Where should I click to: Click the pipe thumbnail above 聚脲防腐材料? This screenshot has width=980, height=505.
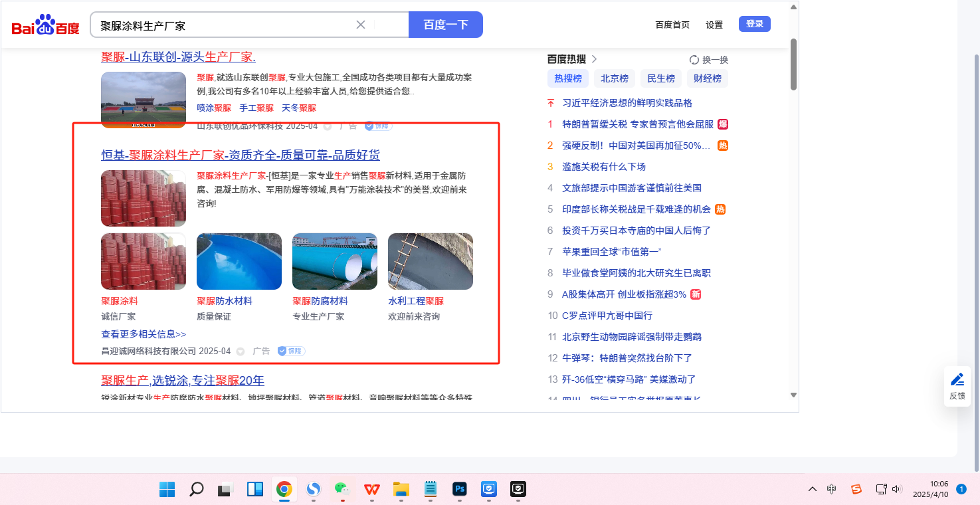pyautogui.click(x=335, y=261)
